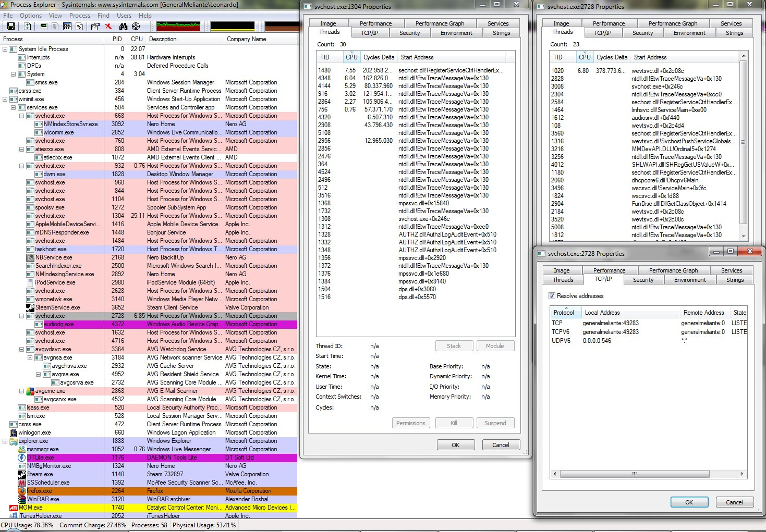Click the Suspend thread button
The width and height of the screenshot is (766, 532).
495,423
